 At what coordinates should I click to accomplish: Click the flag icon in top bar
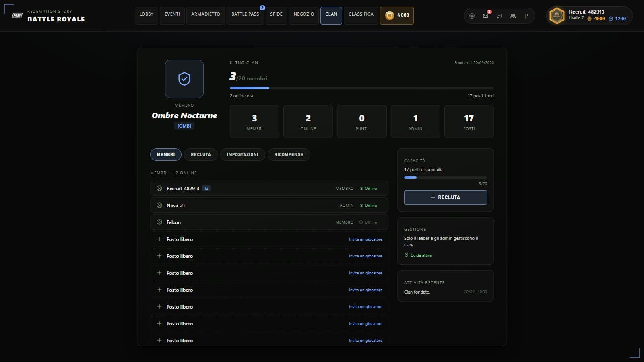526,16
